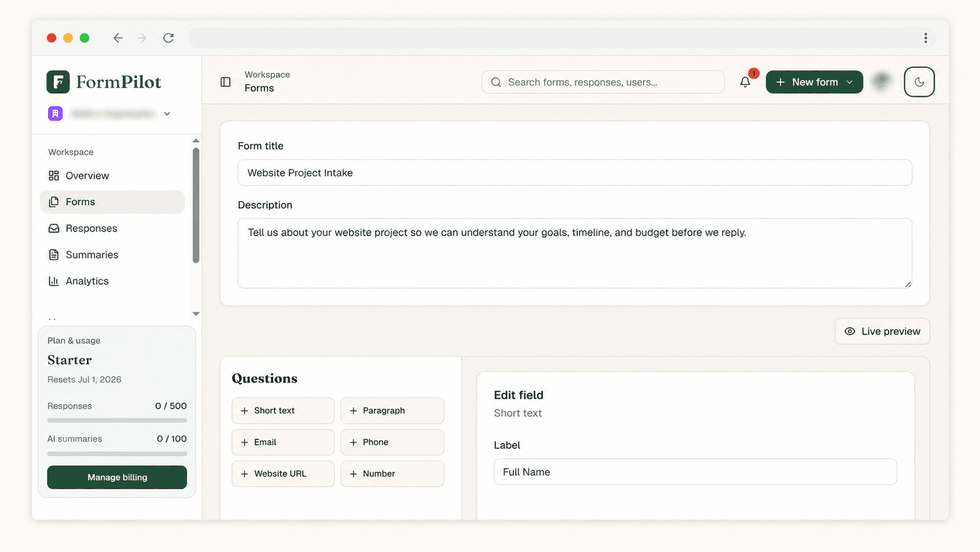Add a Short text question
Screen dimensions: 980x552
pyautogui.click(x=283, y=411)
